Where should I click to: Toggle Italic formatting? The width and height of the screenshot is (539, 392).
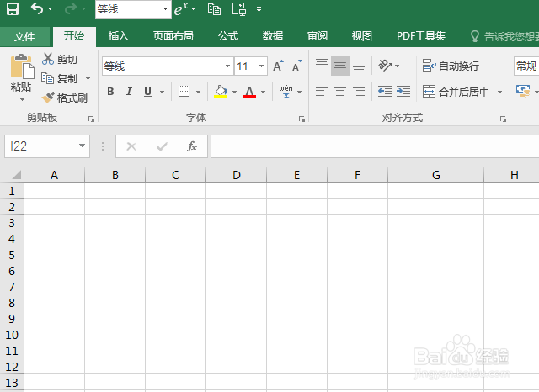pyautogui.click(x=129, y=92)
